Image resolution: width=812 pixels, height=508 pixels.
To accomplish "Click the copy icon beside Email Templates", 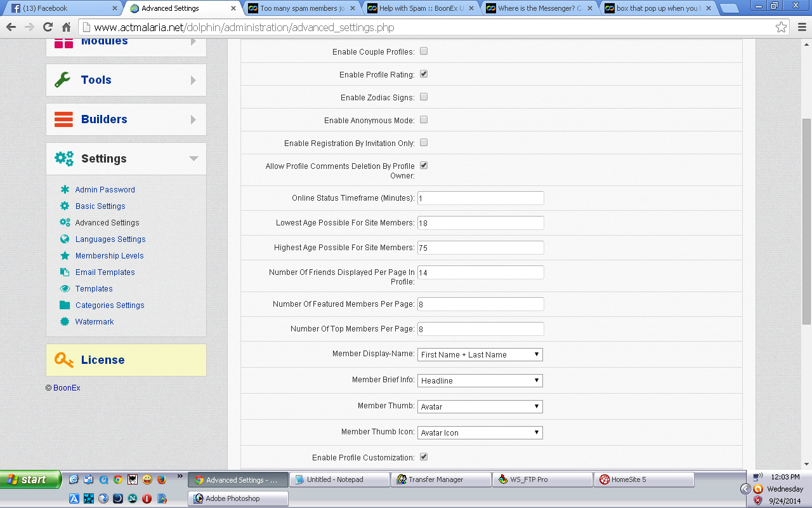I will pyautogui.click(x=65, y=272).
